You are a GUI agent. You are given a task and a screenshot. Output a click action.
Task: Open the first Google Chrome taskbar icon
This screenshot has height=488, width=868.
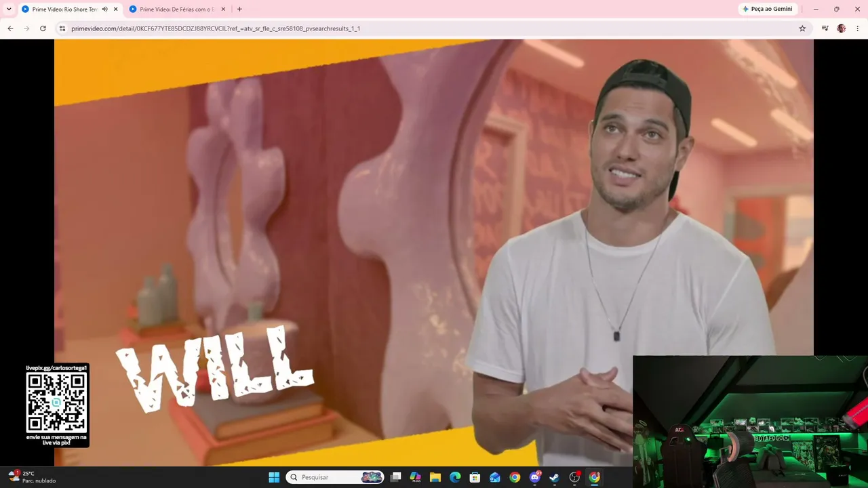click(515, 477)
